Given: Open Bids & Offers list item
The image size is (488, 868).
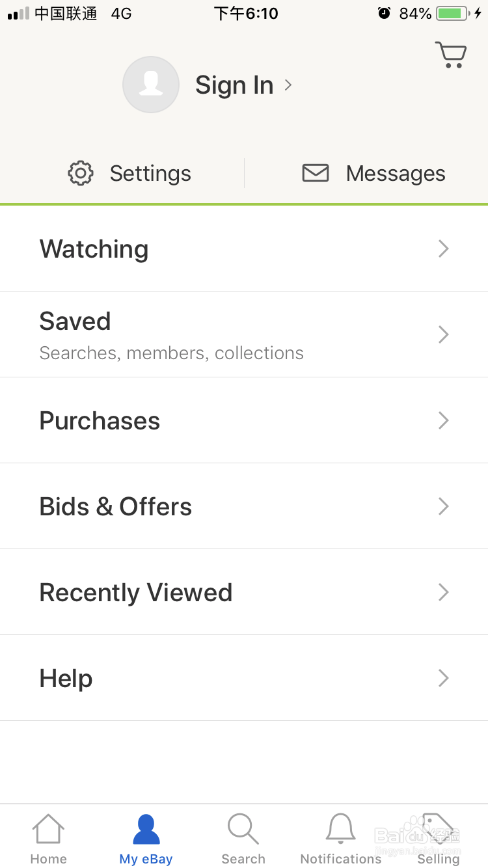Looking at the screenshot, I should pos(244,506).
